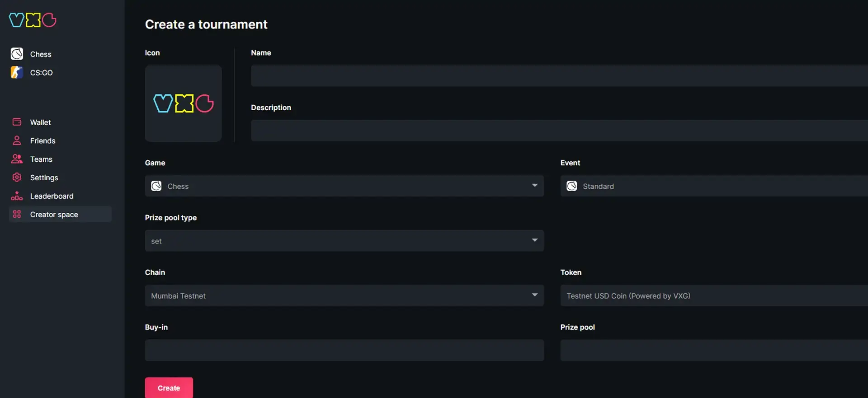Click the Creator space grid icon
868x398 pixels.
tap(17, 215)
